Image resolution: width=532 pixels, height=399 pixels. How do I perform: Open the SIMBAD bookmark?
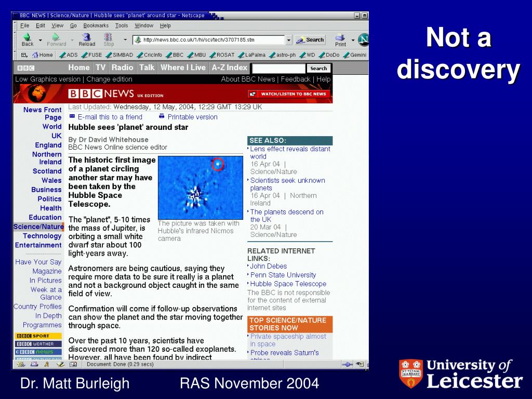[x=119, y=55]
